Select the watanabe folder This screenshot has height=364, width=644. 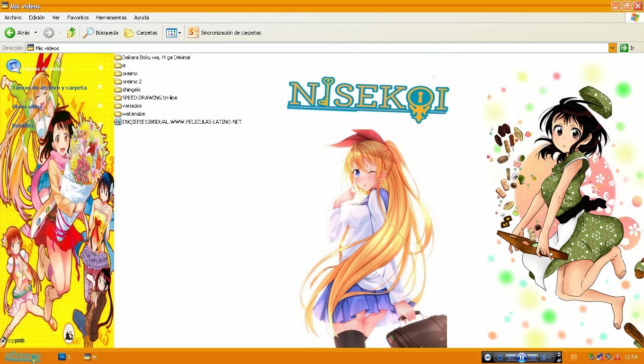[130, 114]
